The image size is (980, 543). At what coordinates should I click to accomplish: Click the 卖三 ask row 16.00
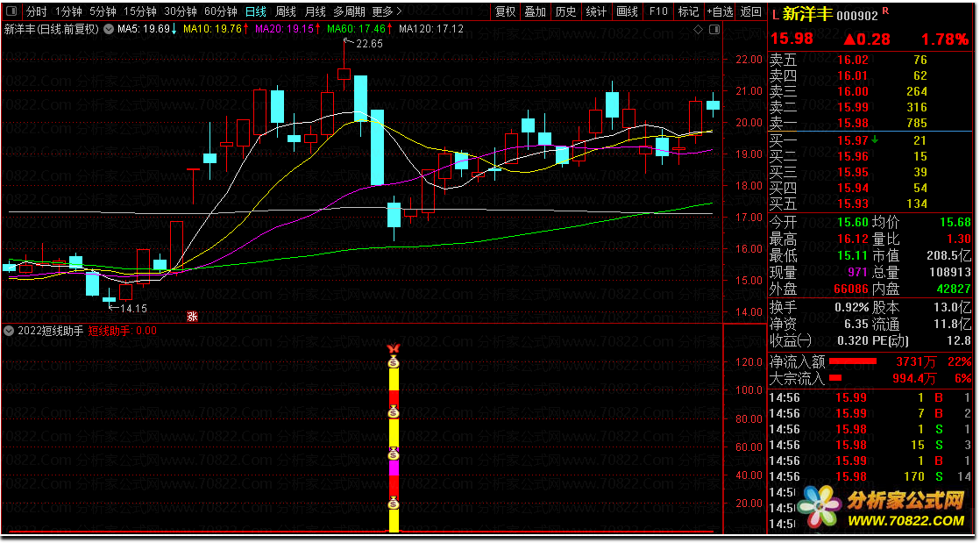[872, 91]
